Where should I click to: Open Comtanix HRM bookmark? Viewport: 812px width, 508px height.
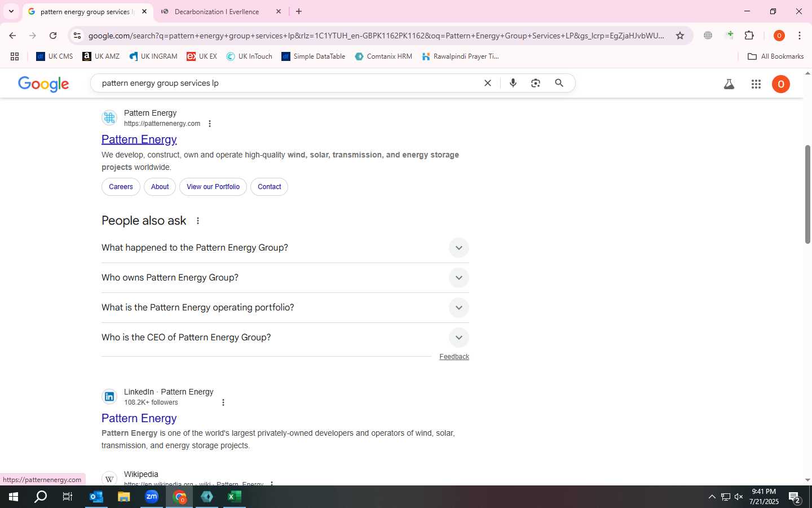pos(383,56)
